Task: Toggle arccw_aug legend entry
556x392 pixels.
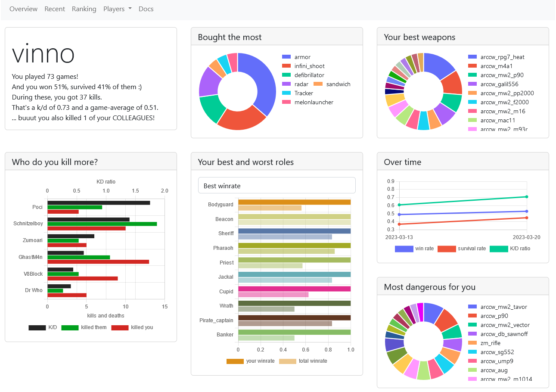Action: [488, 370]
